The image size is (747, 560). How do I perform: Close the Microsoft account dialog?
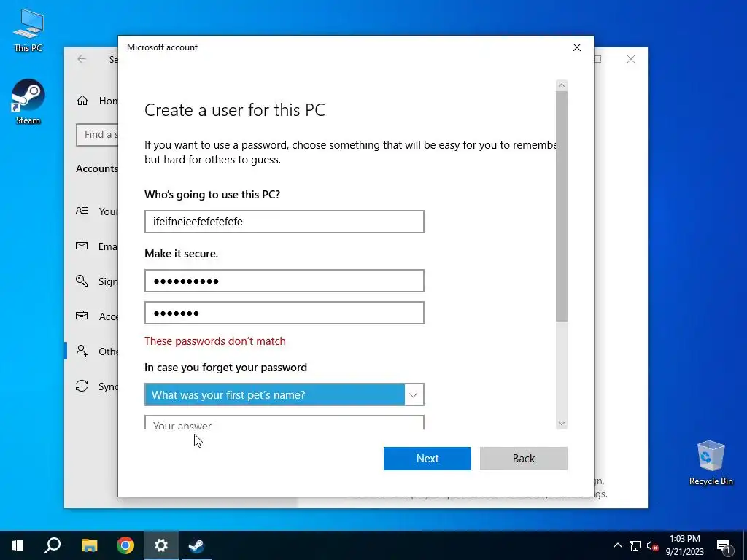(577, 47)
